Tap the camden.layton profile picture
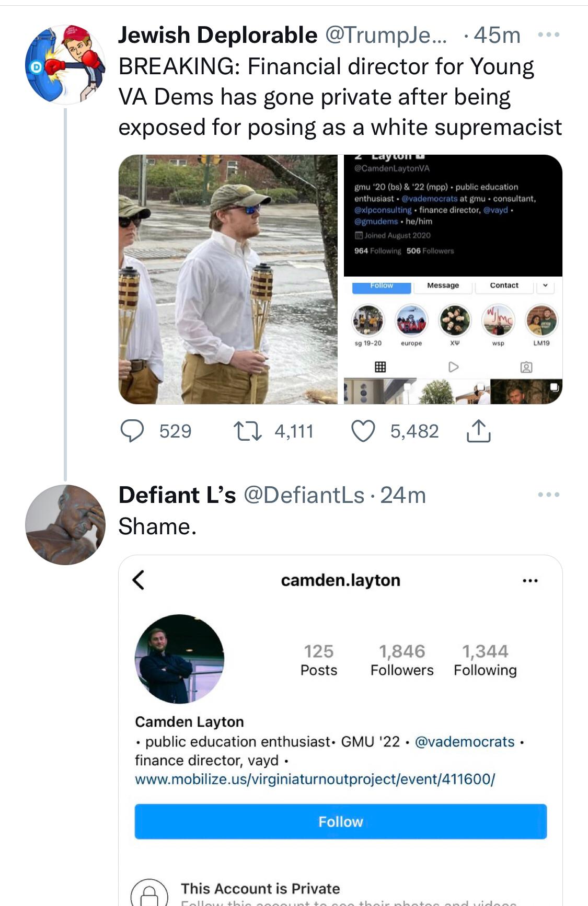The width and height of the screenshot is (588, 906). point(179,659)
